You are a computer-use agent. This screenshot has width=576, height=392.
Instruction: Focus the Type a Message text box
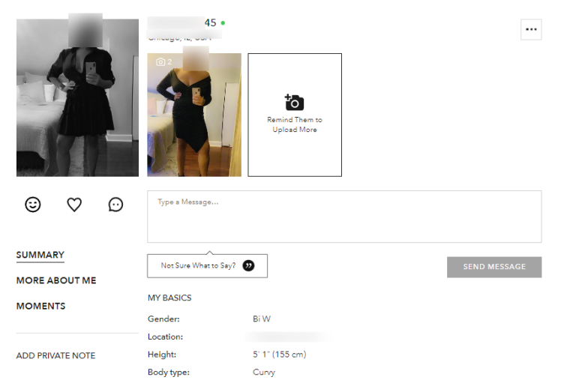[x=344, y=217]
